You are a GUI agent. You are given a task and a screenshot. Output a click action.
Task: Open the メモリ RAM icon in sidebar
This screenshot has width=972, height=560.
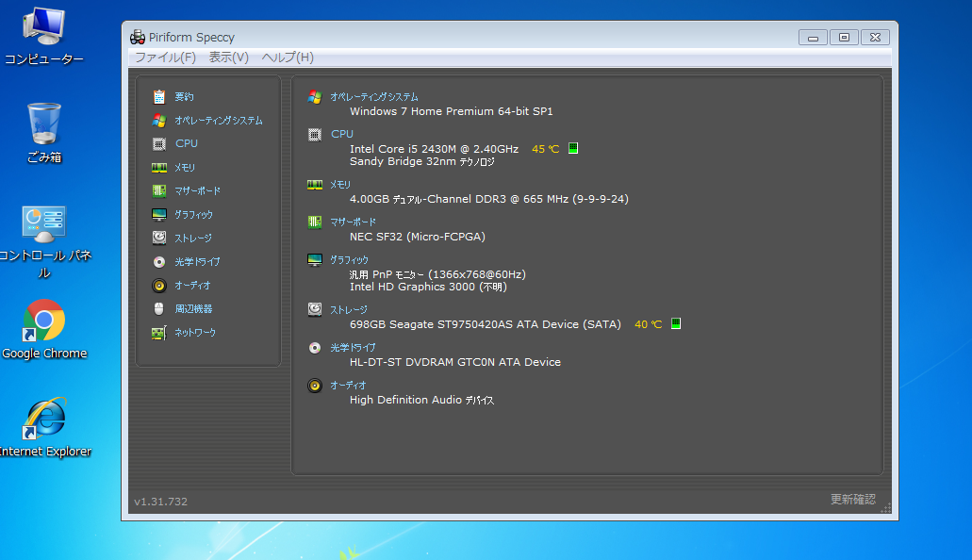(158, 168)
